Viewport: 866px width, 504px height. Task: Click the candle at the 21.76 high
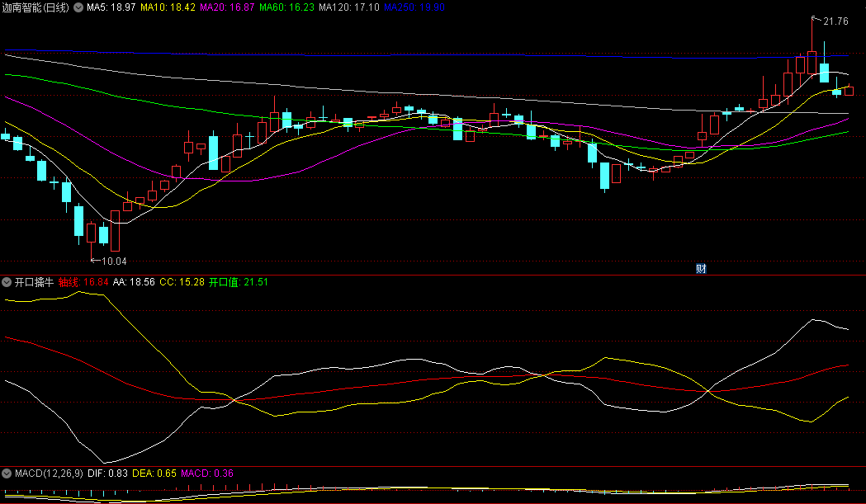click(x=812, y=63)
